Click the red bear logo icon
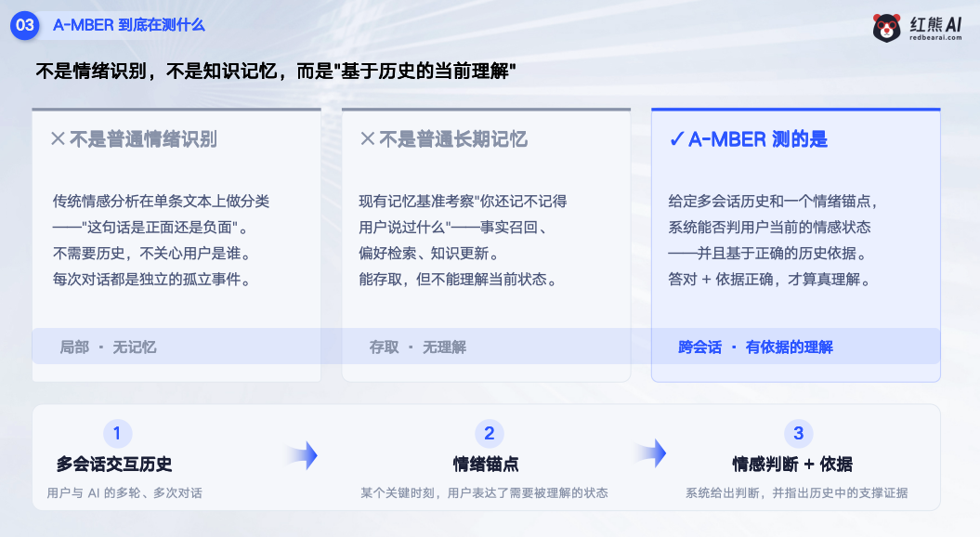Viewport: 980px width, 537px height. pyautogui.click(x=886, y=28)
